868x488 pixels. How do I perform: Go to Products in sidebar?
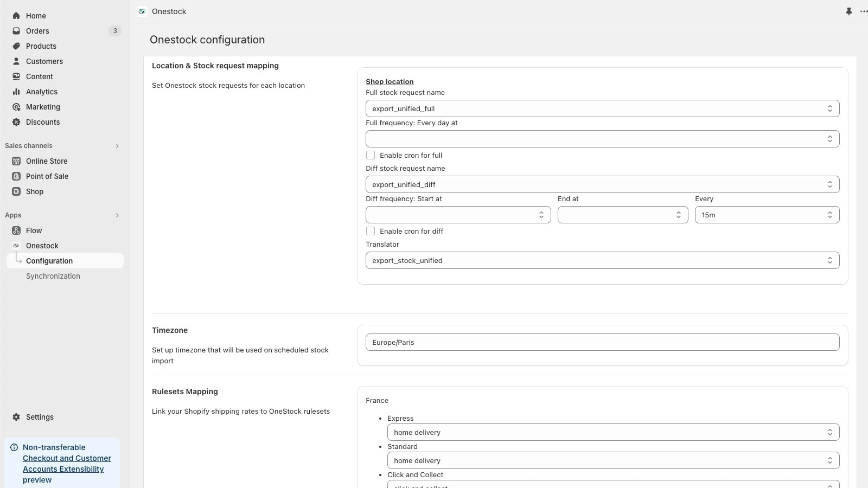65,46
